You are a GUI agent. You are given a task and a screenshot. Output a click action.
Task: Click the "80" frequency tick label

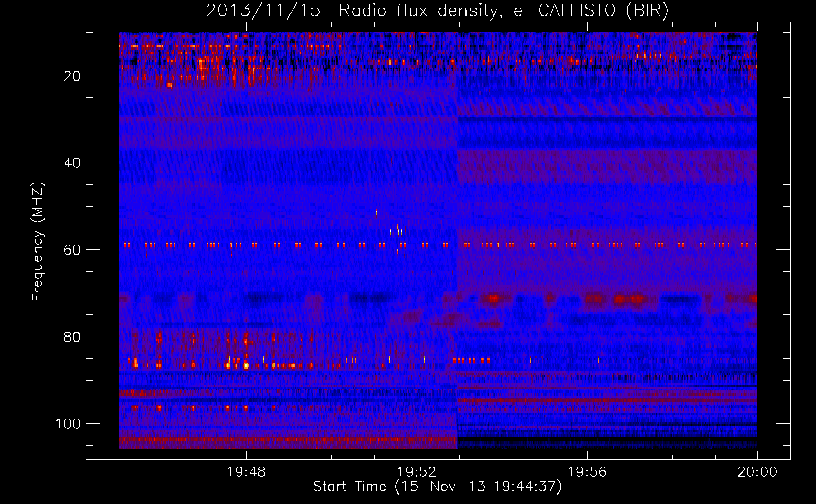pyautogui.click(x=72, y=337)
